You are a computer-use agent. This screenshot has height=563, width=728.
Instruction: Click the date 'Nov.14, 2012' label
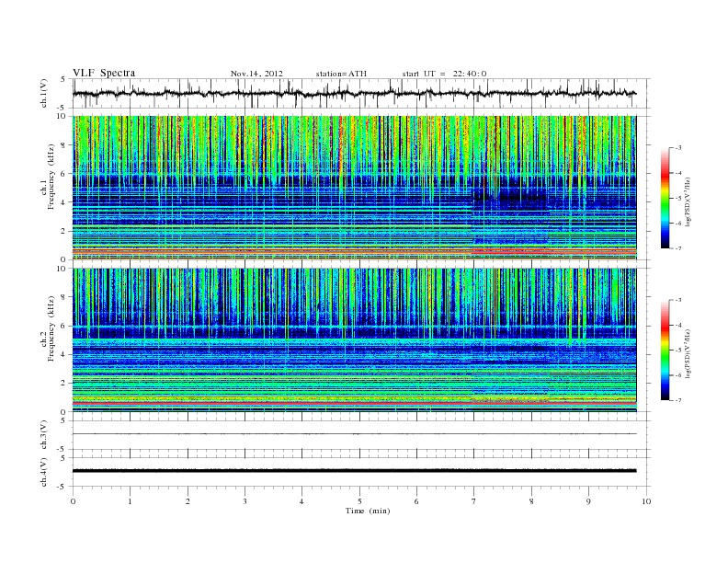pyautogui.click(x=256, y=74)
